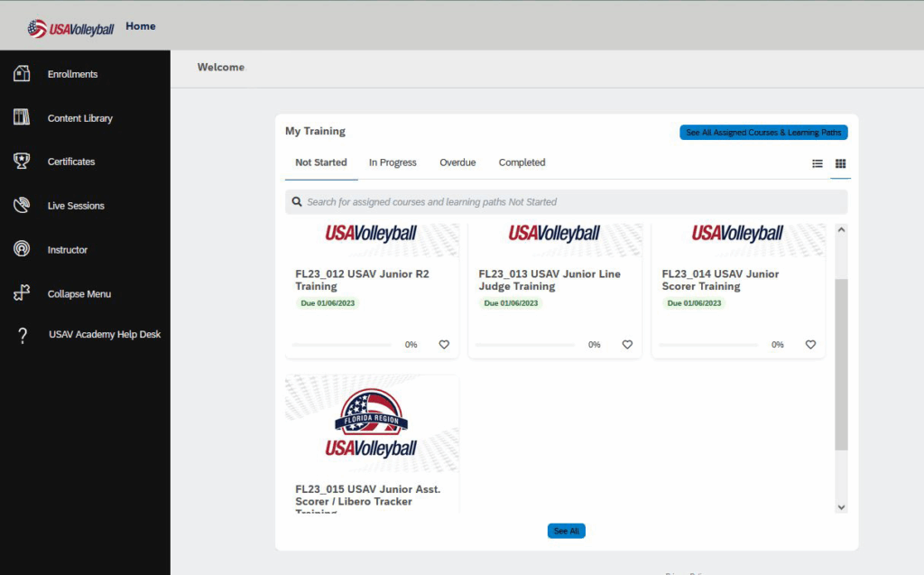The width and height of the screenshot is (924, 575).
Task: Switch to list view icon
Action: pyautogui.click(x=818, y=163)
